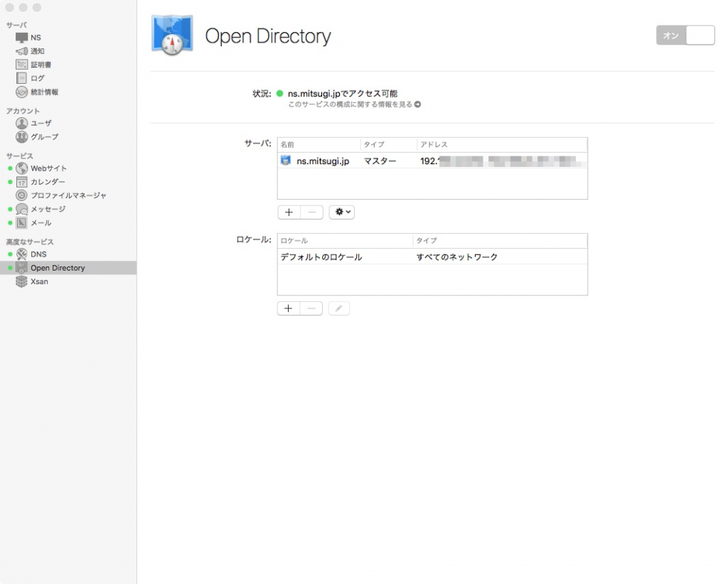Image resolution: width=728 pixels, height=584 pixels.
Task: Open the ログ document icon
Action: 21,78
